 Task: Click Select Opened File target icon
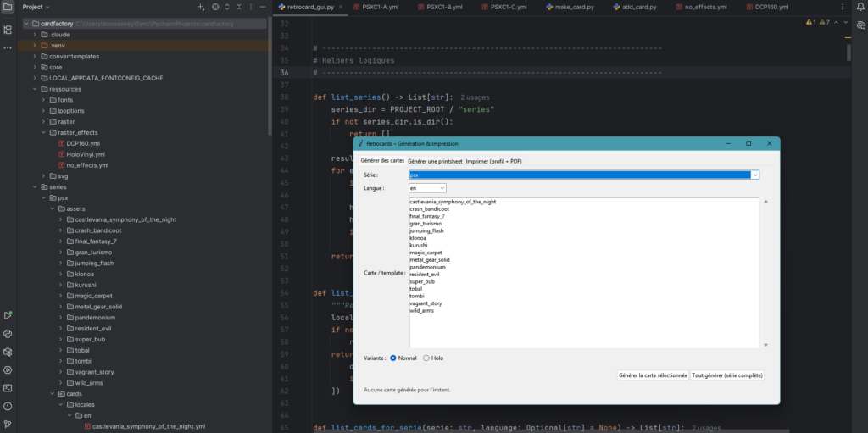coord(215,7)
